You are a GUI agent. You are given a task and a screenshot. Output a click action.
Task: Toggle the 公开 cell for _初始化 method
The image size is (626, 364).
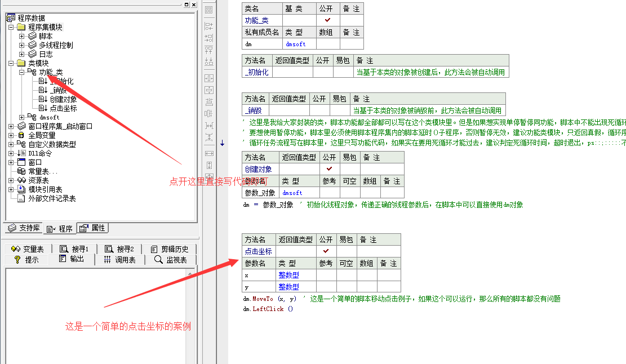pyautogui.click(x=323, y=72)
